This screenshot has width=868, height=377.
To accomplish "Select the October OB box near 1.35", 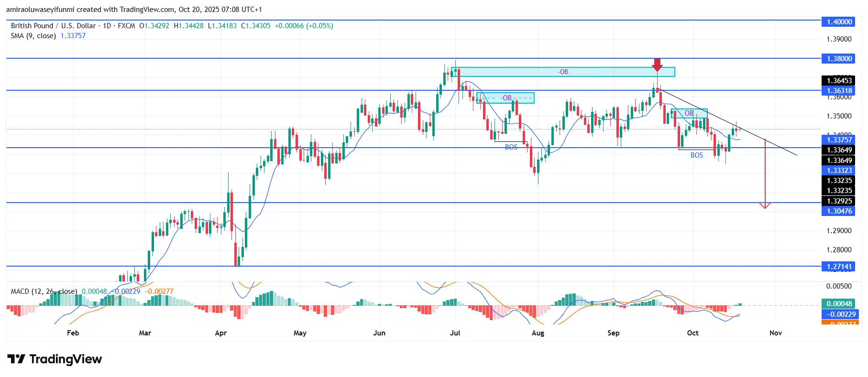I will coord(689,113).
